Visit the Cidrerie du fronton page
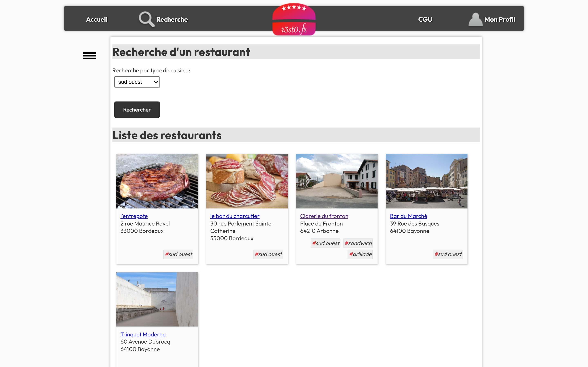The height and width of the screenshot is (367, 588). pyautogui.click(x=324, y=216)
